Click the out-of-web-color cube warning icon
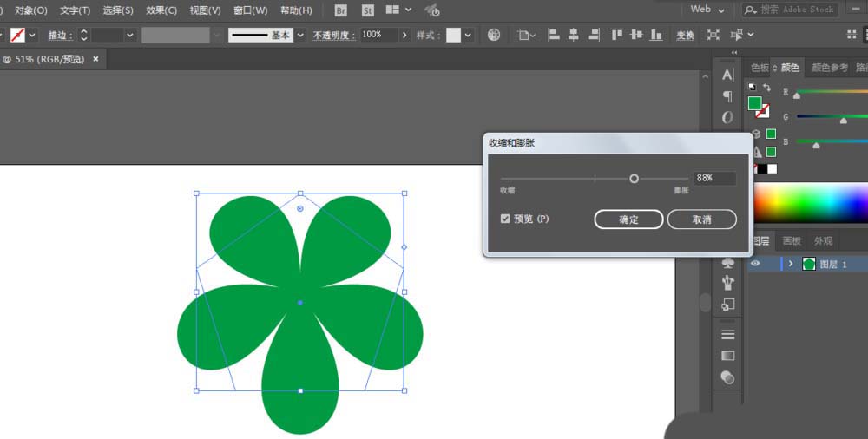 pyautogui.click(x=756, y=134)
